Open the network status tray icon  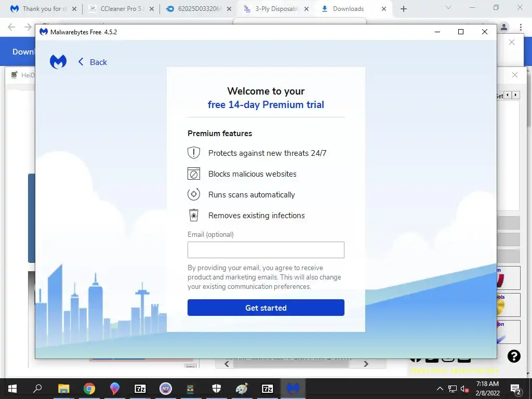(x=453, y=389)
